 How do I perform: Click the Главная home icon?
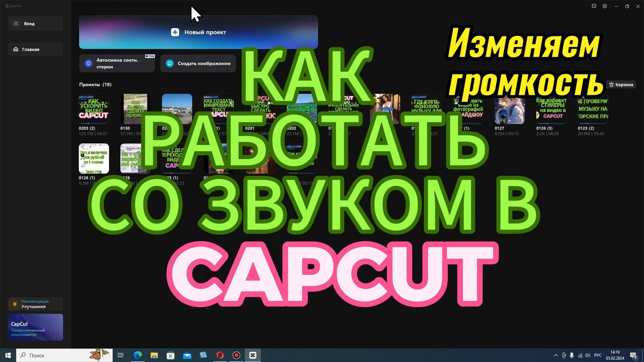coord(16,49)
